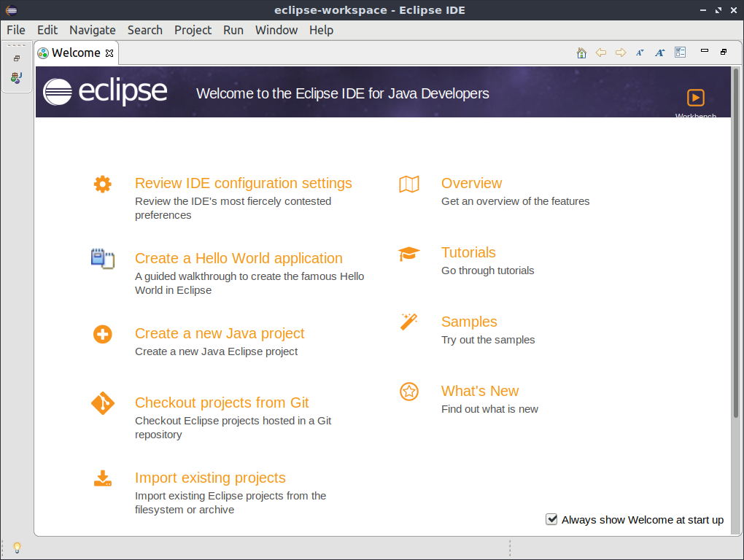Maximize the Welcome view pane
744x560 pixels.
pyautogui.click(x=724, y=52)
